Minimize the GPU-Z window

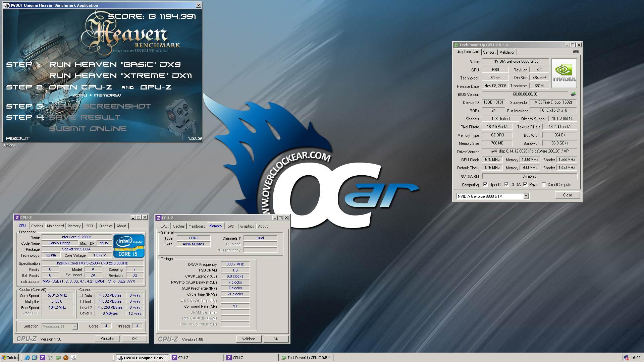[567, 45]
